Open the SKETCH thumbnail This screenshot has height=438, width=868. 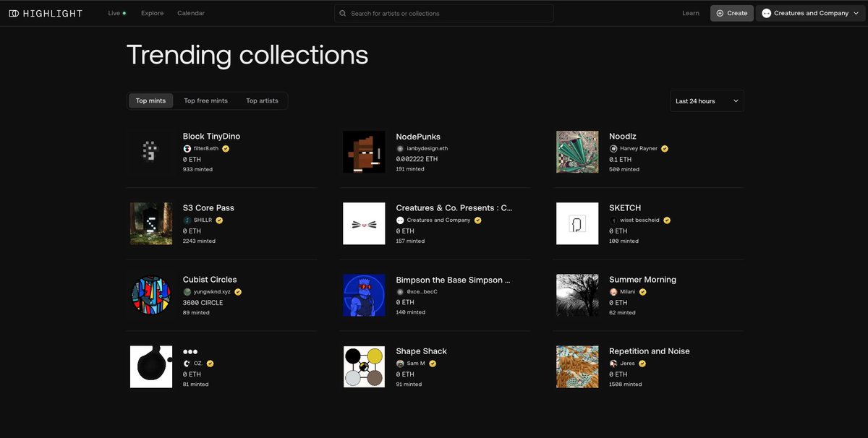(x=577, y=223)
